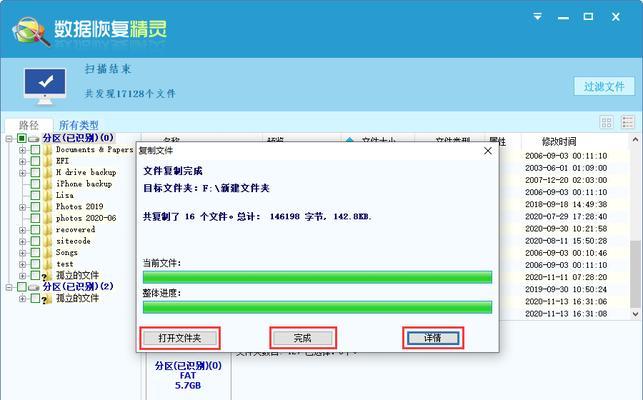Expand the Photos 2019 node

pyautogui.click(x=23, y=207)
